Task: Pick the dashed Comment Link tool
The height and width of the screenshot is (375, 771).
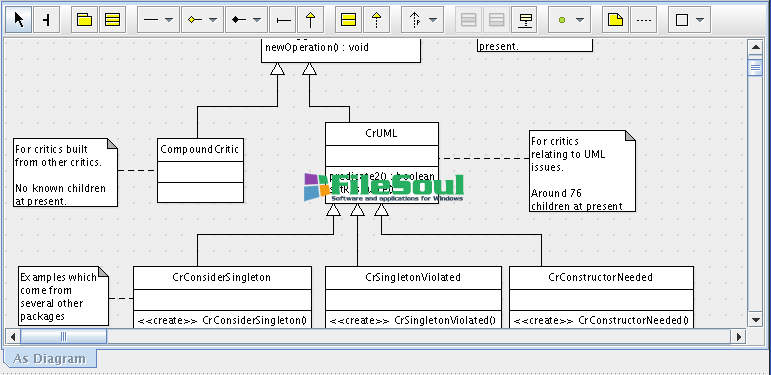Action: click(643, 20)
